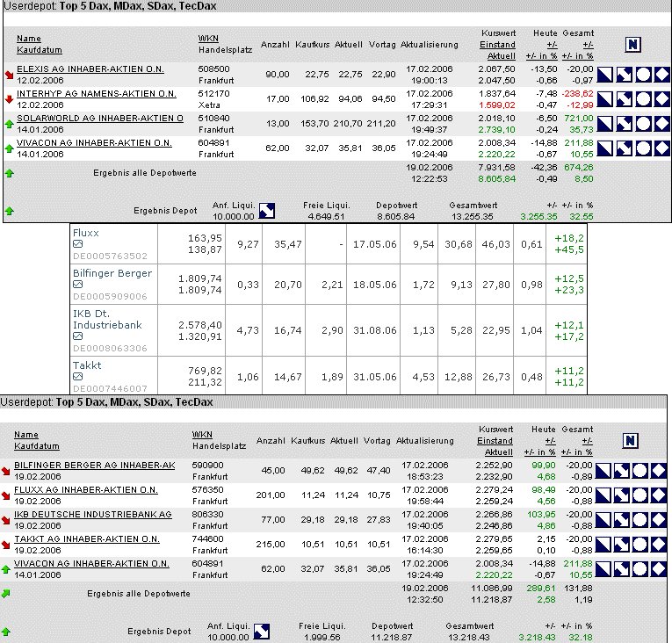Screen dimensions: 672x643
Task: Click the red loss value -238,62
Action: coord(577,93)
